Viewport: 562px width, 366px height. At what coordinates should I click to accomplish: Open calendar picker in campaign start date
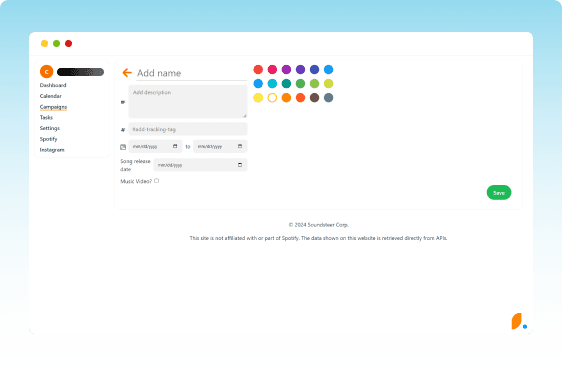(175, 146)
